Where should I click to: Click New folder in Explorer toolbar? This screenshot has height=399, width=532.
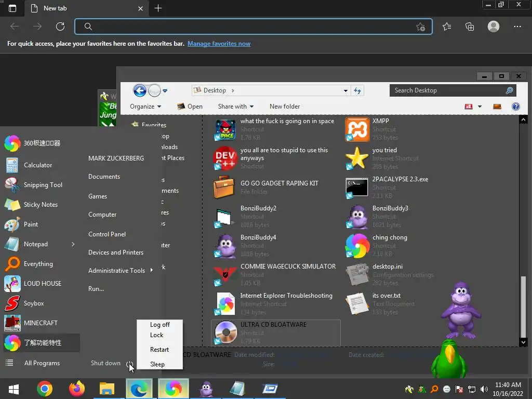pos(285,107)
